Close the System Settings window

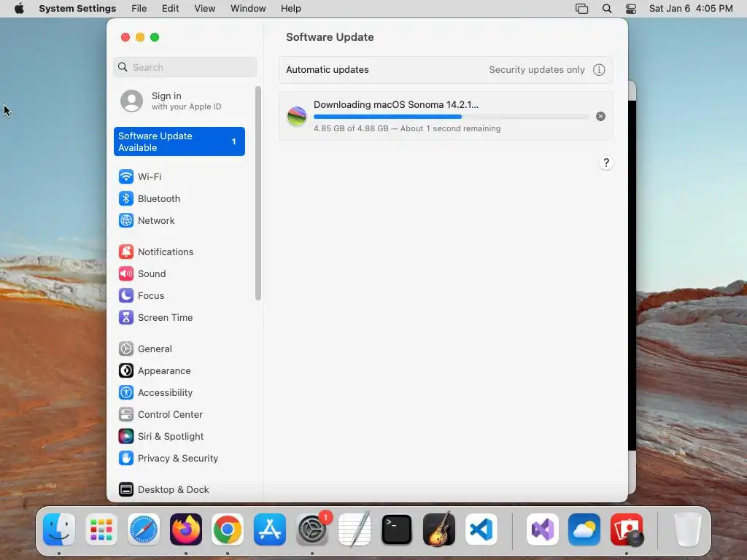(x=125, y=37)
